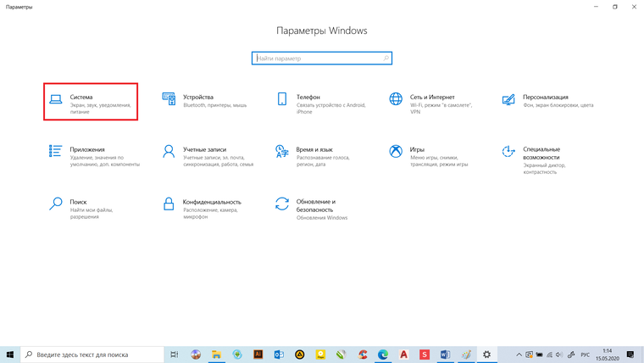
Task: Click the Экранный диктор, контрастность text
Action: coord(544,169)
